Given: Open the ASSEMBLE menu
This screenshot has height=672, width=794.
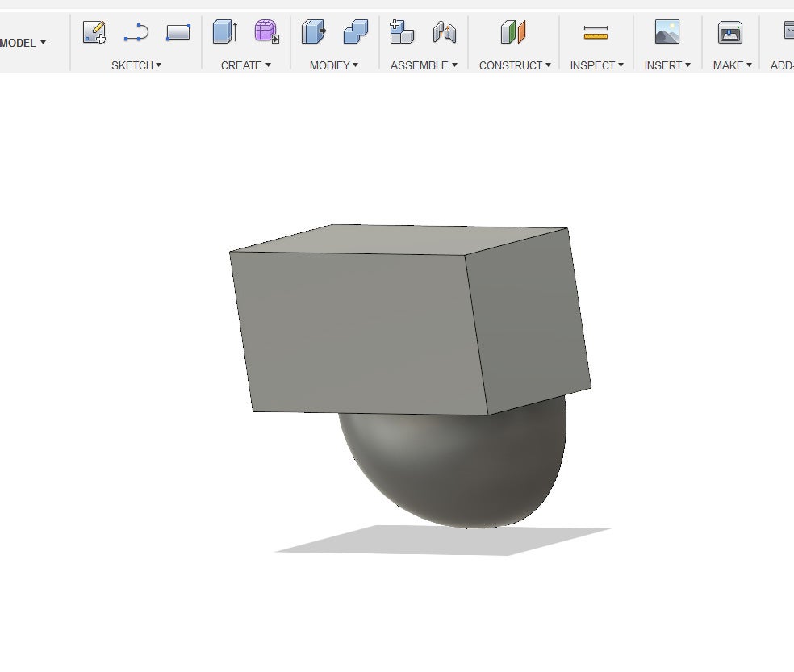Looking at the screenshot, I should pos(424,65).
